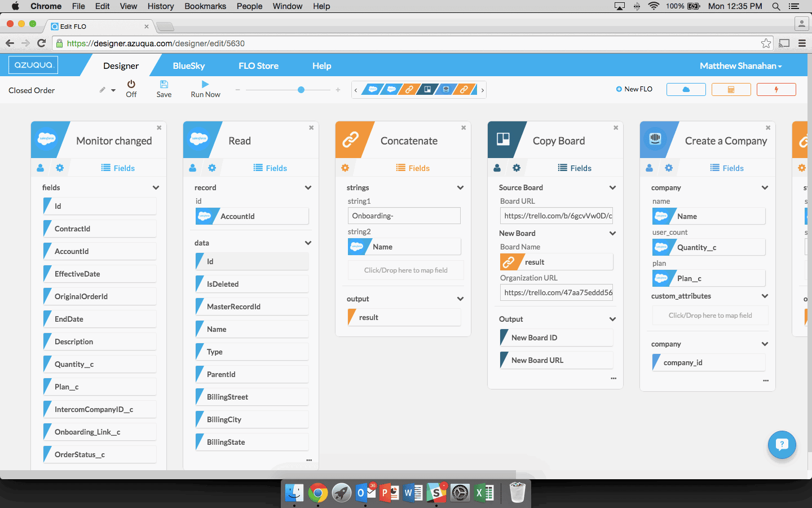The width and height of the screenshot is (812, 508).
Task: Run the FLO with Run Now
Action: click(205, 89)
